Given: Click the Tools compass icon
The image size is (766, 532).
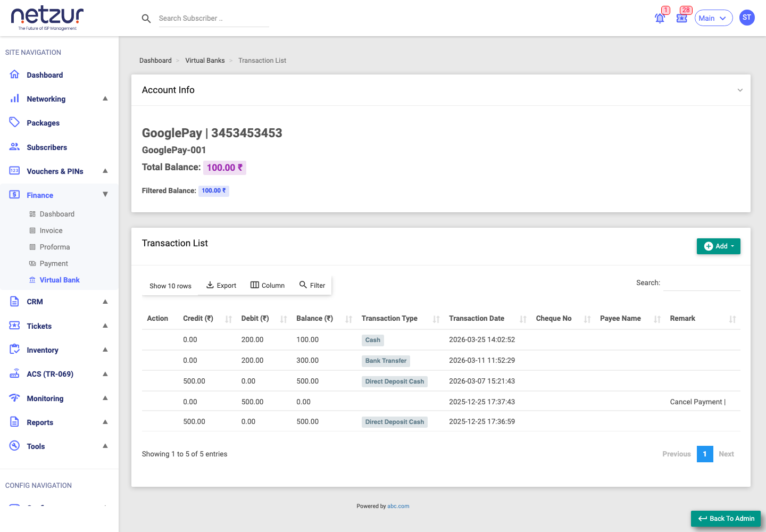Looking at the screenshot, I should [x=15, y=446].
